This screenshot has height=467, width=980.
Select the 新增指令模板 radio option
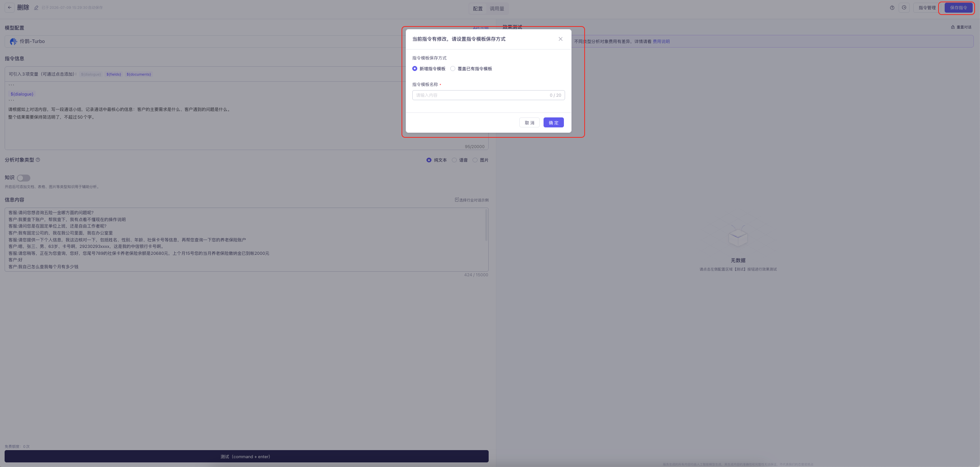(x=415, y=69)
